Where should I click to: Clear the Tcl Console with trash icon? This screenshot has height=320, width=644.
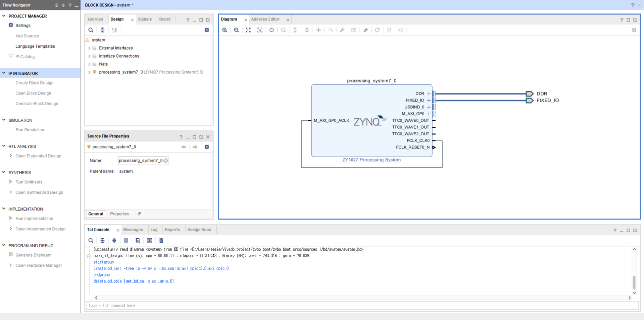pos(161,241)
